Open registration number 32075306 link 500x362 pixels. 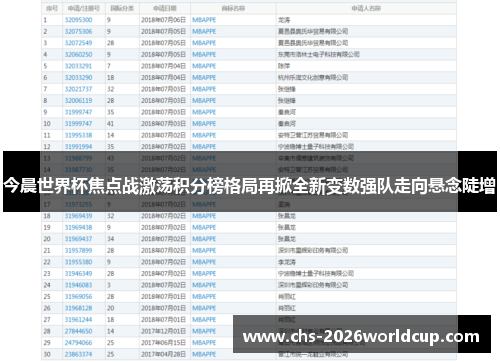(78, 32)
